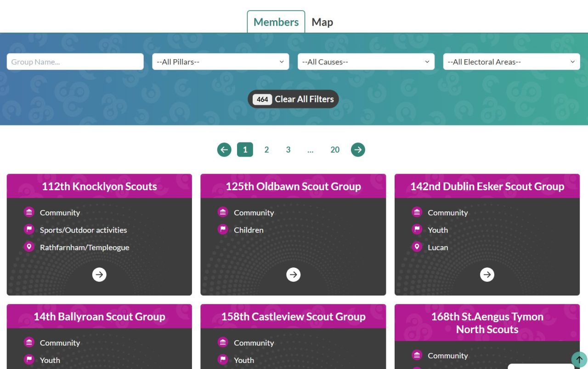Click Youth text in 158th Castleview card
The height and width of the screenshot is (369, 588).
[244, 360]
